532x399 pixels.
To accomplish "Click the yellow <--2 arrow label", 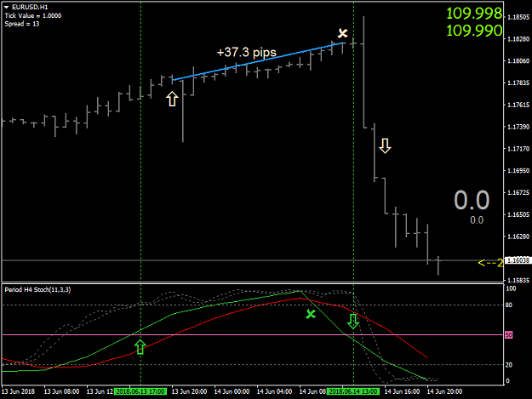I will coord(490,263).
